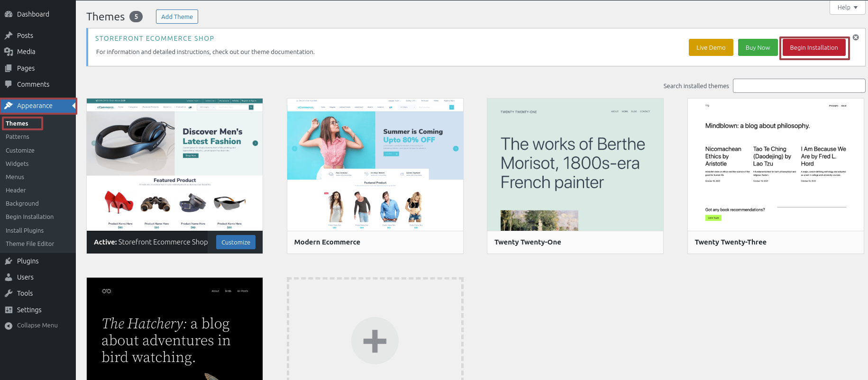
Task: Click the Pages icon in sidebar
Action: click(x=9, y=68)
